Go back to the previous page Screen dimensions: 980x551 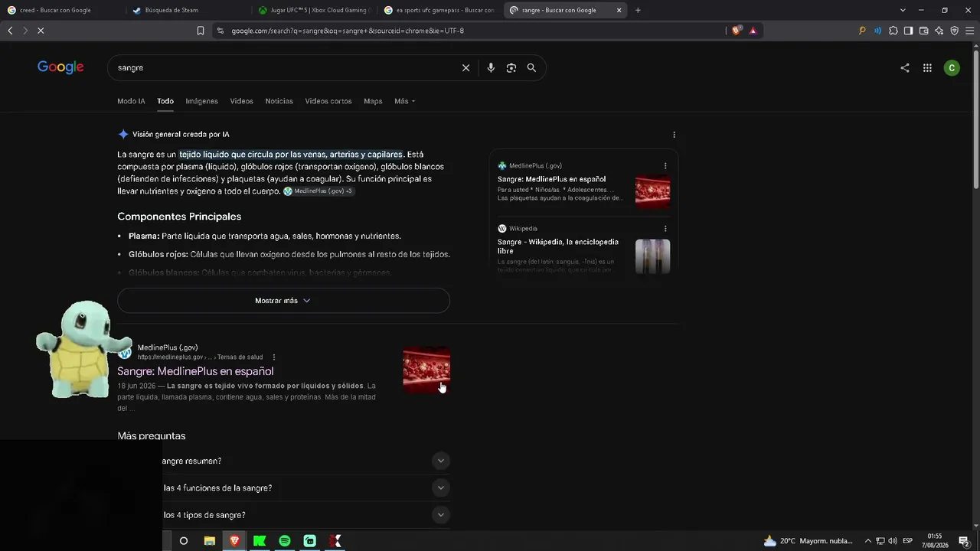point(10,31)
